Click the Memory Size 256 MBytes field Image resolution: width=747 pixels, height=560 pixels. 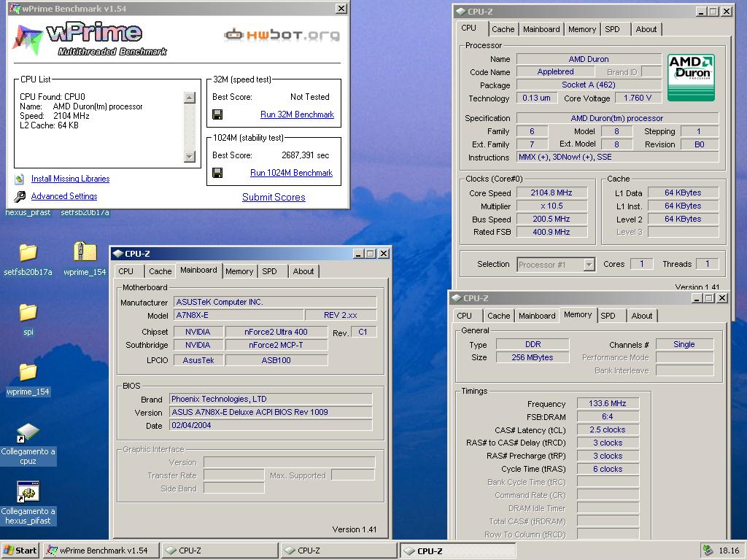[x=533, y=357]
